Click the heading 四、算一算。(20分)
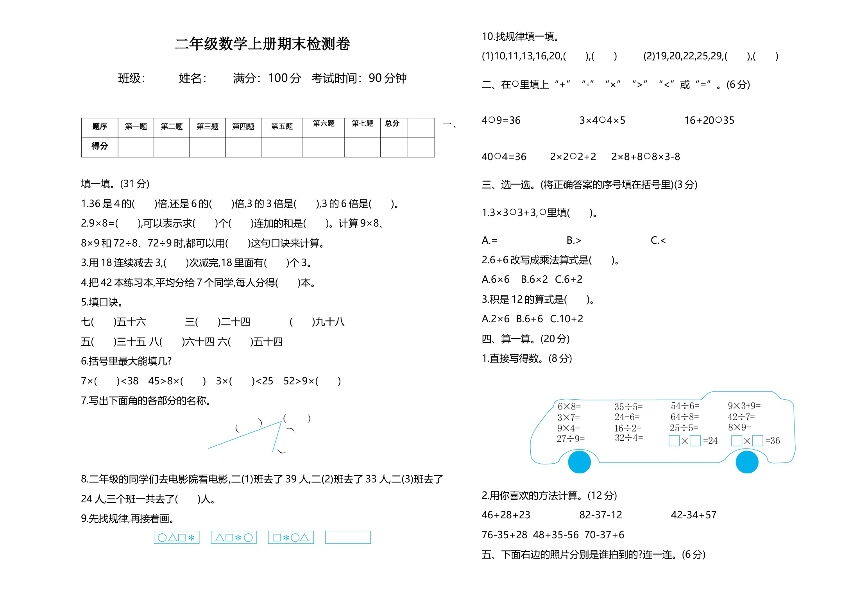Screen dimensions: 868x600 pos(526,339)
